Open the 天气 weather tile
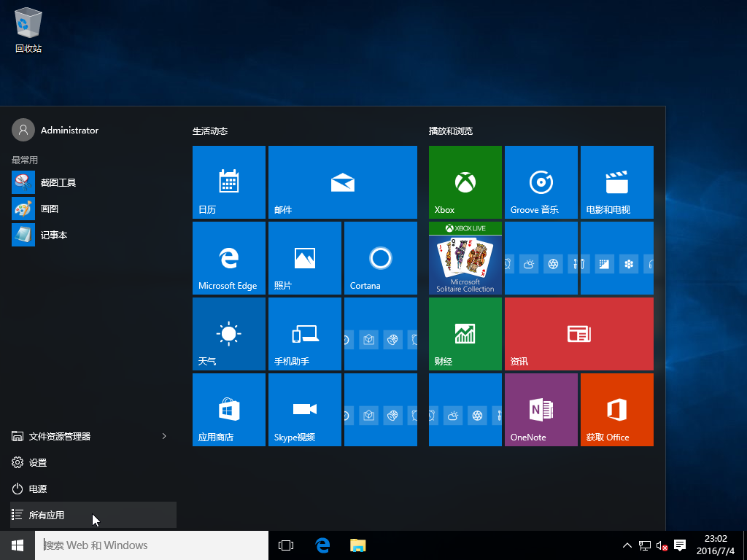The width and height of the screenshot is (747, 560). pos(228,334)
